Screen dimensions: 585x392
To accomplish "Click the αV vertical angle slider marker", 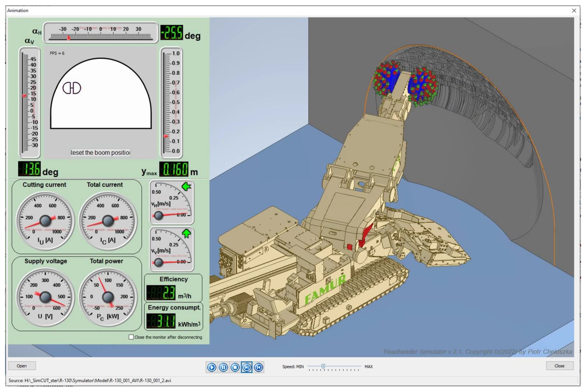I will (x=24, y=96).
